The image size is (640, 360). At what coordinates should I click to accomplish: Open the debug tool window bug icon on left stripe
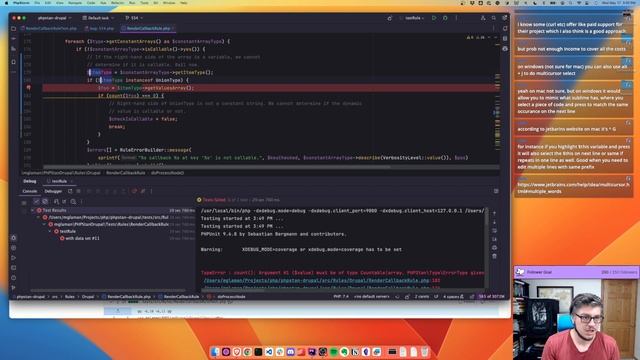[13, 238]
